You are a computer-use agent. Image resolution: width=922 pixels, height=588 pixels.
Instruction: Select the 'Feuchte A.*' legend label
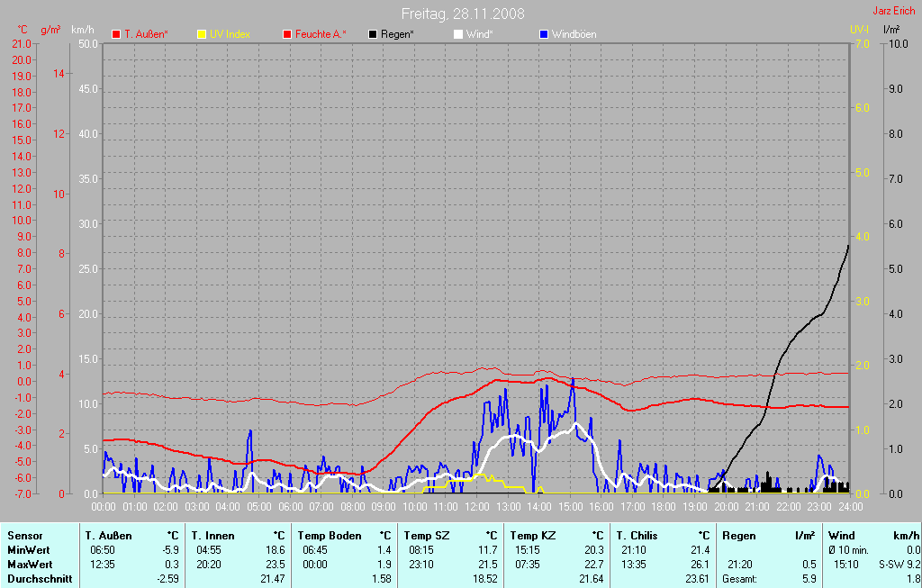point(321,34)
